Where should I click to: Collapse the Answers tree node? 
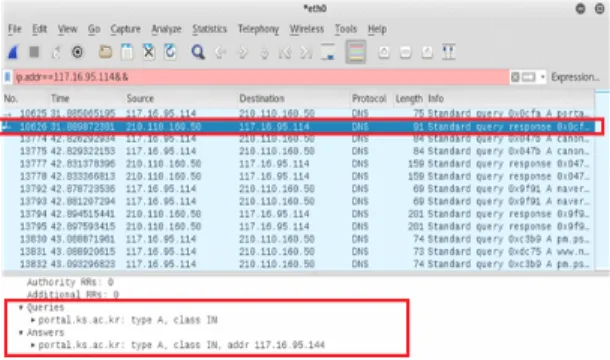pos(21,333)
